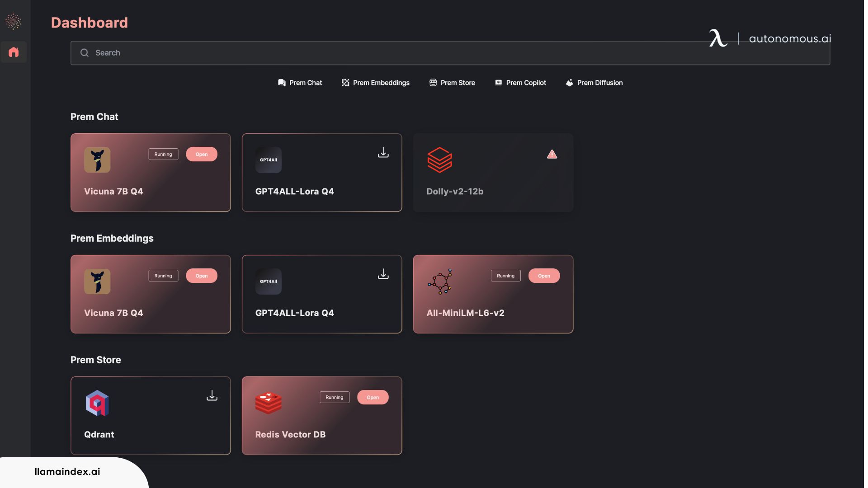Image resolution: width=868 pixels, height=488 pixels.
Task: Select 'GPT4ALL-Lora Q4' title in Prem Chat
Action: pyautogui.click(x=295, y=192)
